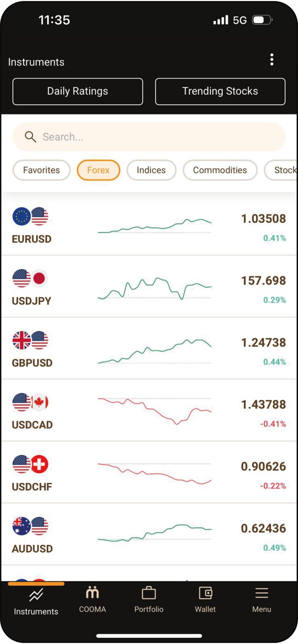Select the Favorites filter chip
The image size is (298, 644).
click(x=41, y=170)
